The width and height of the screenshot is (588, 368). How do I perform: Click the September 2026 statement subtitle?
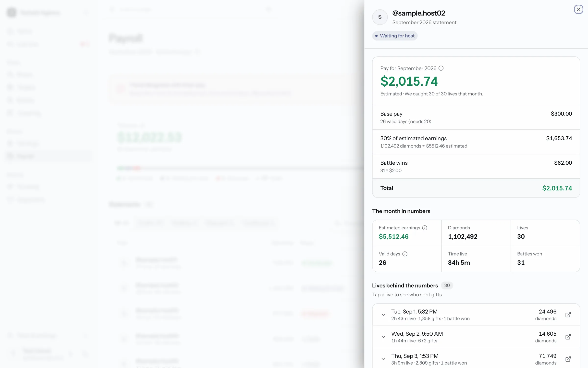pyautogui.click(x=424, y=22)
